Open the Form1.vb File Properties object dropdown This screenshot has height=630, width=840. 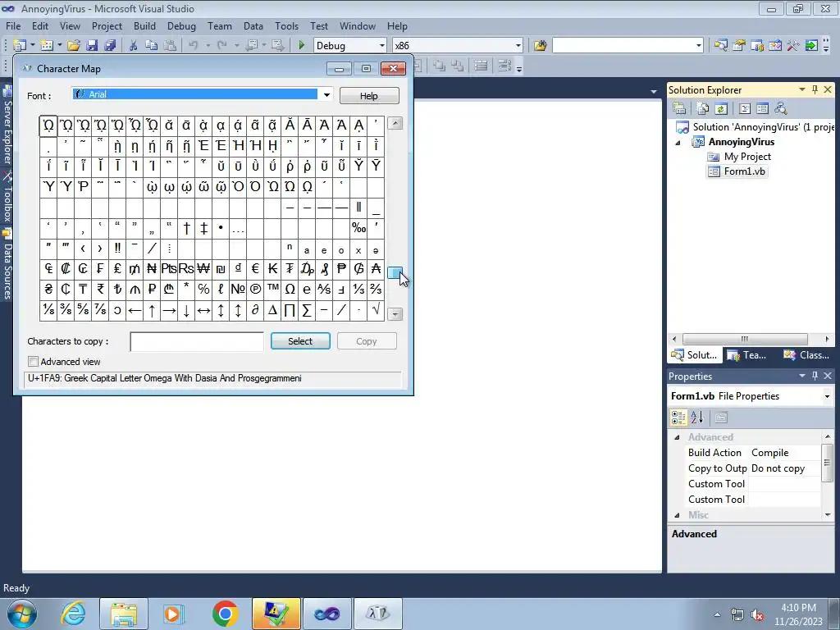827,396
